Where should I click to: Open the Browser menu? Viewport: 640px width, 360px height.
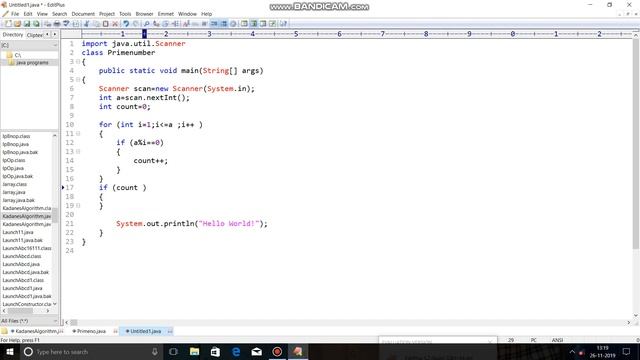pos(144,14)
